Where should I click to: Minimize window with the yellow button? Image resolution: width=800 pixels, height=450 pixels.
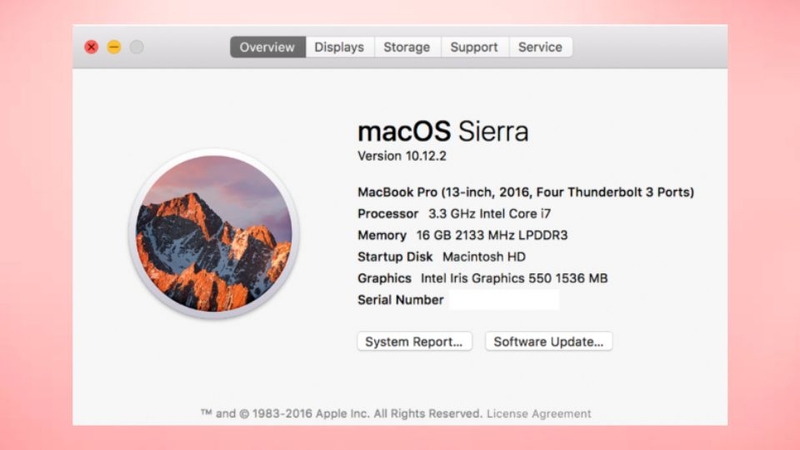click(114, 47)
